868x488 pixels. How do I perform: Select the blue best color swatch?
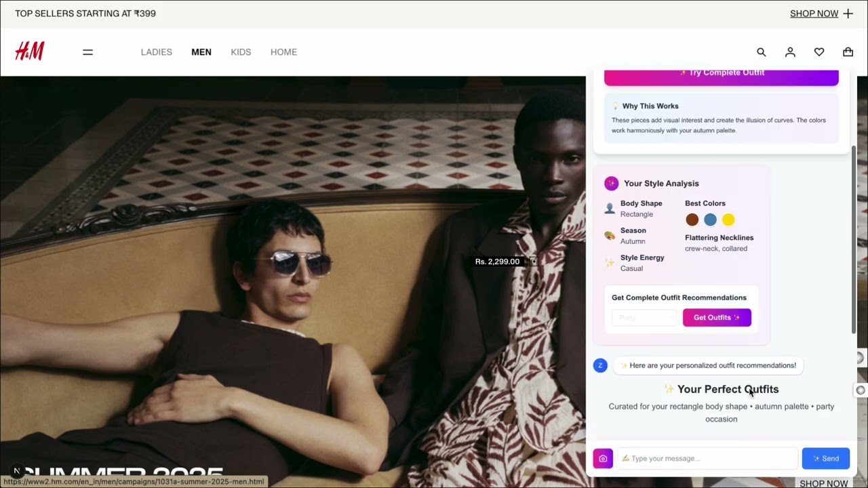710,220
